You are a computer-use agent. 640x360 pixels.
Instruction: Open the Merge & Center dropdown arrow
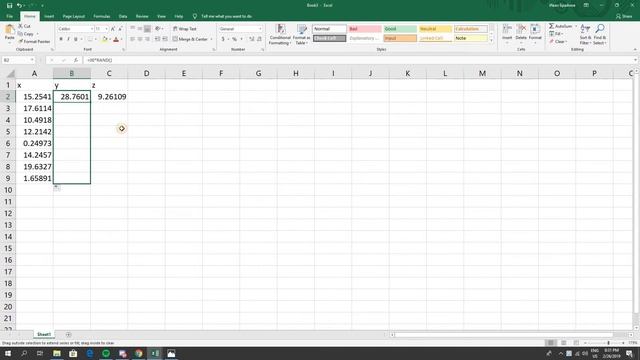coord(211,39)
